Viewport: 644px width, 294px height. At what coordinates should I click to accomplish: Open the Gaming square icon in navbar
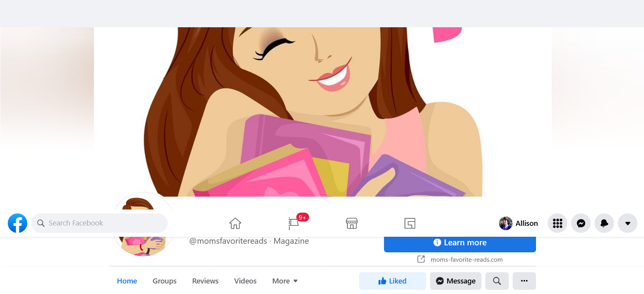pos(410,223)
